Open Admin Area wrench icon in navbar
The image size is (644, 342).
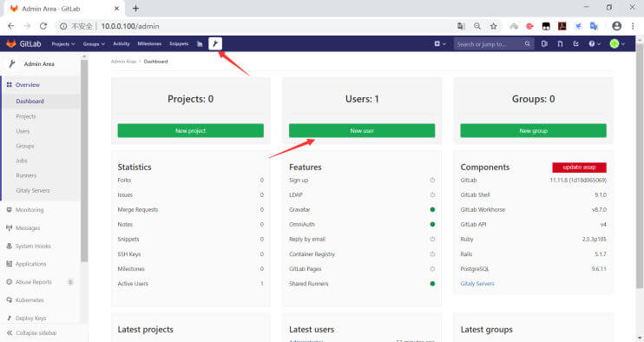tap(215, 43)
